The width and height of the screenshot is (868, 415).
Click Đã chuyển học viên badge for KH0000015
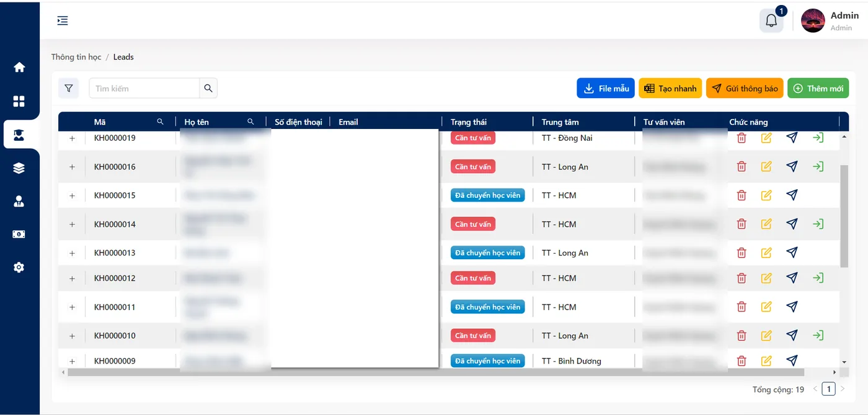pyautogui.click(x=488, y=195)
